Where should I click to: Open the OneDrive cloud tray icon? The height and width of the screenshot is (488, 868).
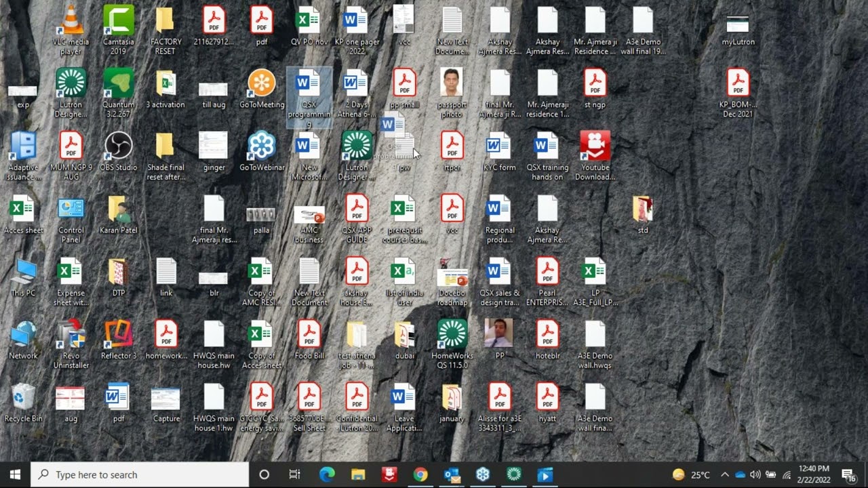tap(740, 474)
